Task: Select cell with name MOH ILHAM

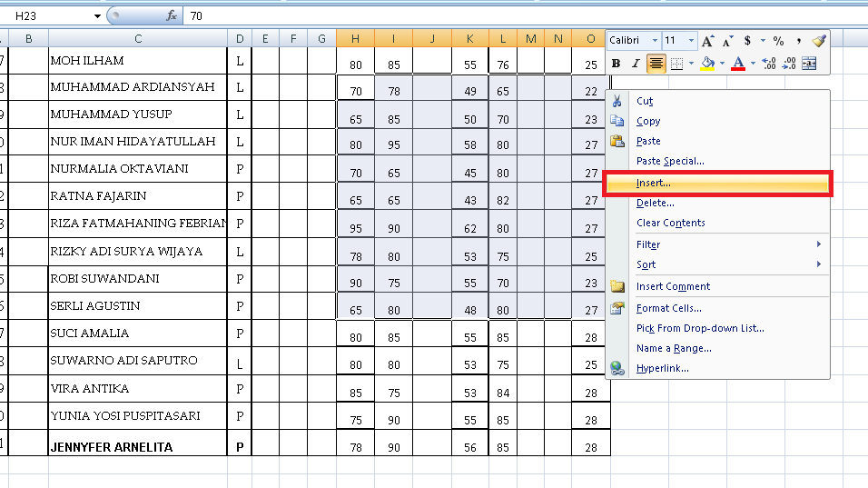Action: (138, 60)
